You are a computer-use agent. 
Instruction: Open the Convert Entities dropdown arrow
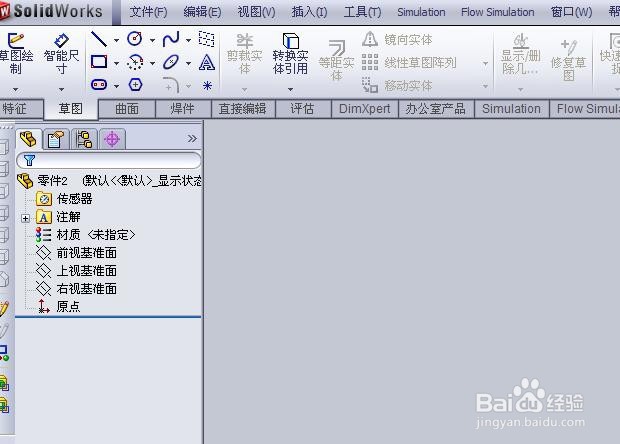click(291, 89)
